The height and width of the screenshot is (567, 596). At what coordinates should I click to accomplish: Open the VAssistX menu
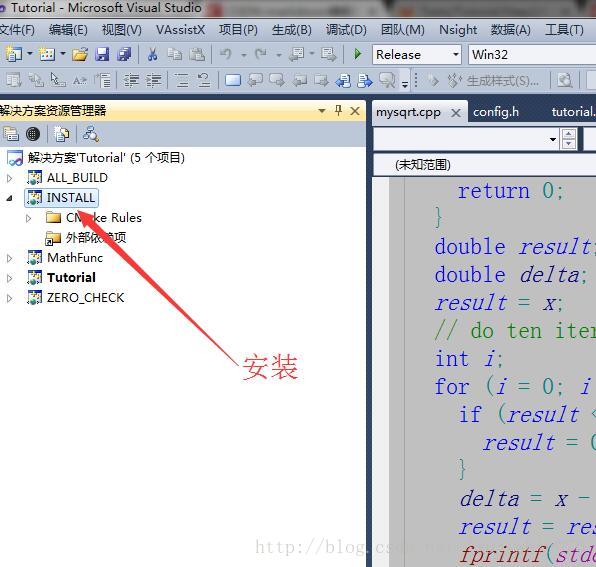(x=180, y=30)
